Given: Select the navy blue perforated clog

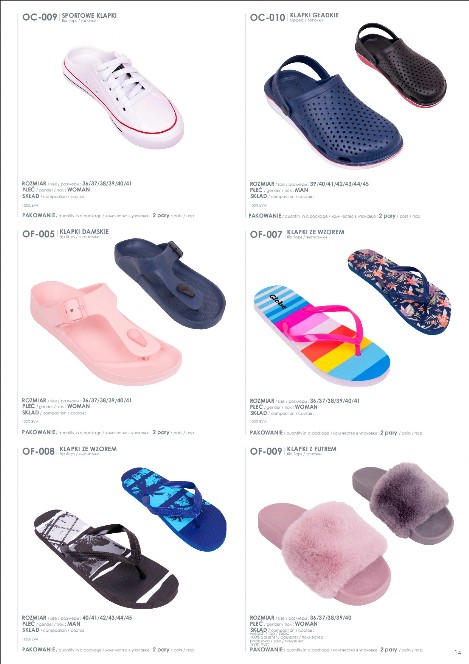Looking at the screenshot, I should click(x=333, y=112).
